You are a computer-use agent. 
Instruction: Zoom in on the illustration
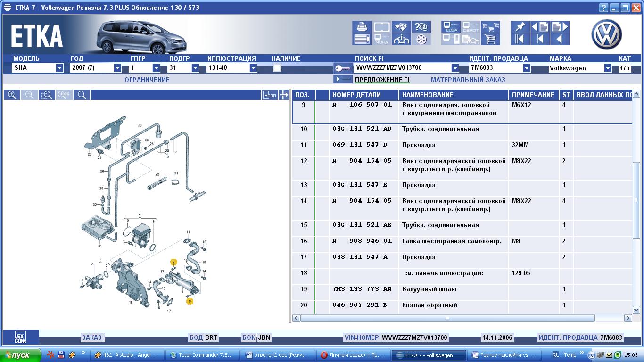12,95
